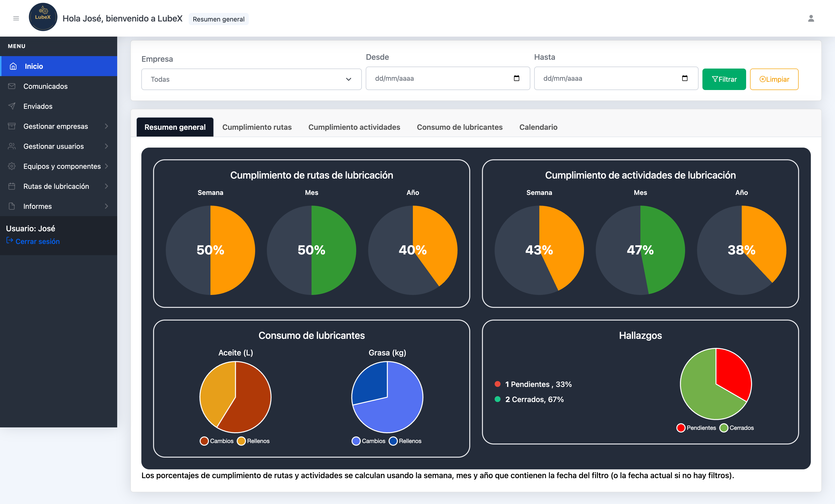Click the Equipos y componentes gear icon
Screen dimensions: 835x504
coord(12,166)
